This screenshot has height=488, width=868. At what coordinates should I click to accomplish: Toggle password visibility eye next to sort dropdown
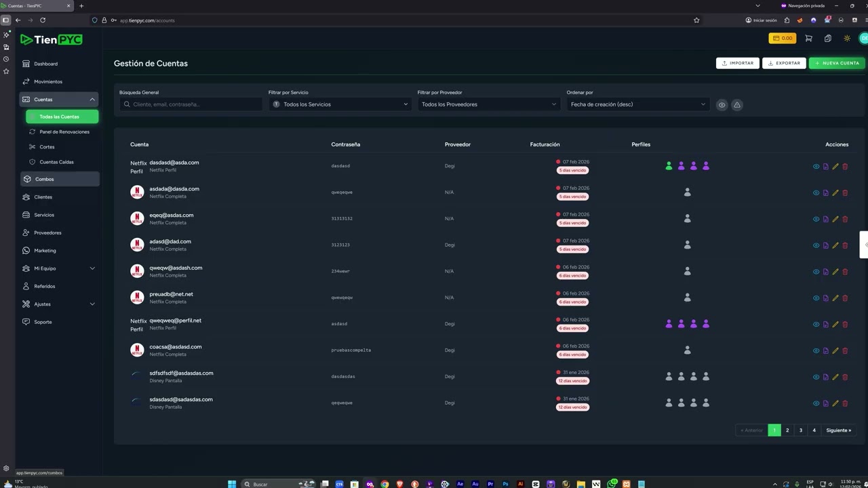point(722,105)
